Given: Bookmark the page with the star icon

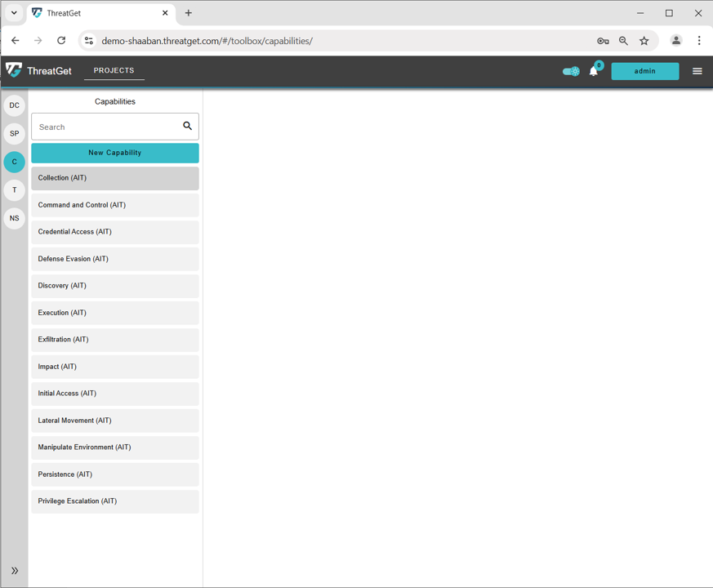Looking at the screenshot, I should 644,40.
